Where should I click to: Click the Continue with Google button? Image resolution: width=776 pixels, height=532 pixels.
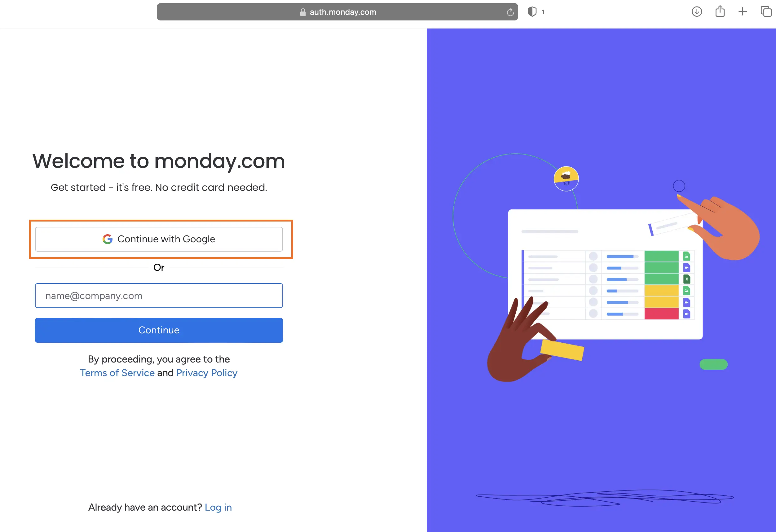click(159, 239)
